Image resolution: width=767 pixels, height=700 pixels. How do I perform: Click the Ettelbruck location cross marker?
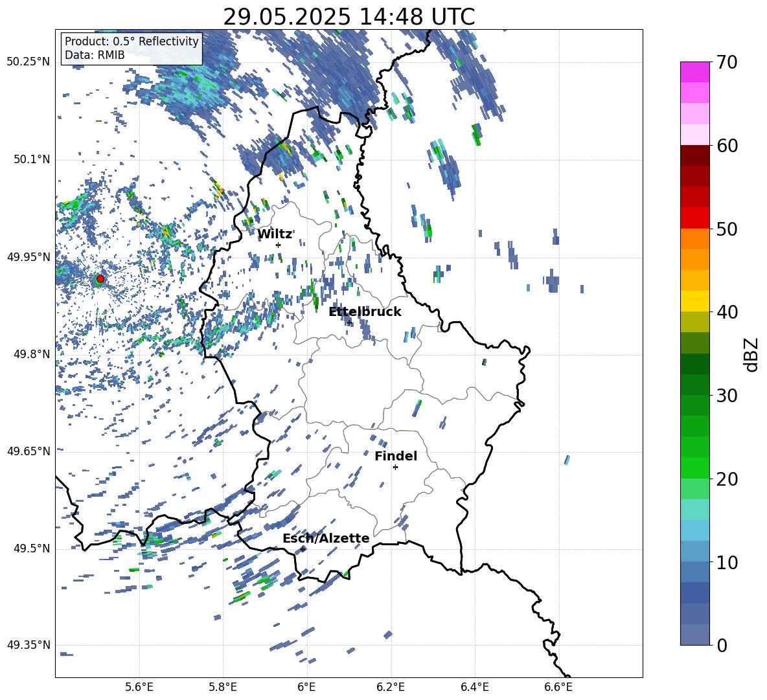(349, 322)
